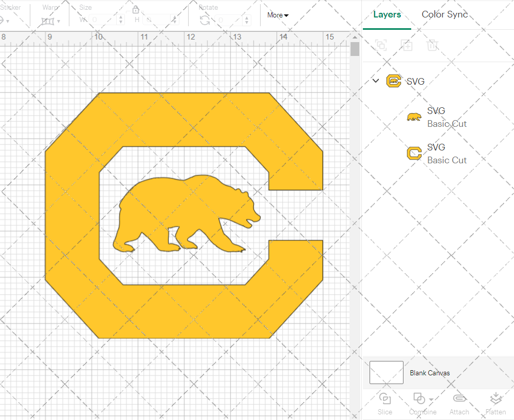514x420 pixels.
Task: Click the Delete trash icon in Layers panel
Action: 432,45
